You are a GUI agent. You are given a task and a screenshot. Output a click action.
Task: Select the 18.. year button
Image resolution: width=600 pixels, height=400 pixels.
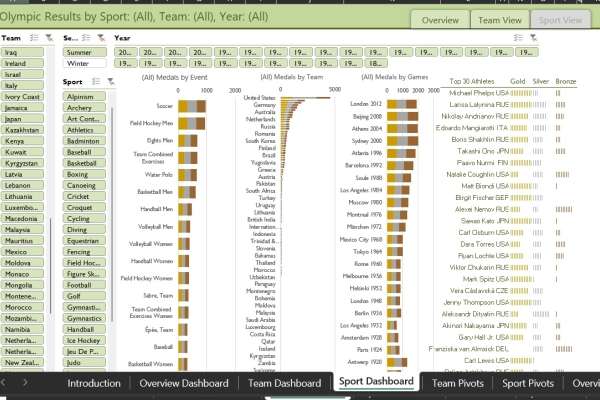click(376, 63)
